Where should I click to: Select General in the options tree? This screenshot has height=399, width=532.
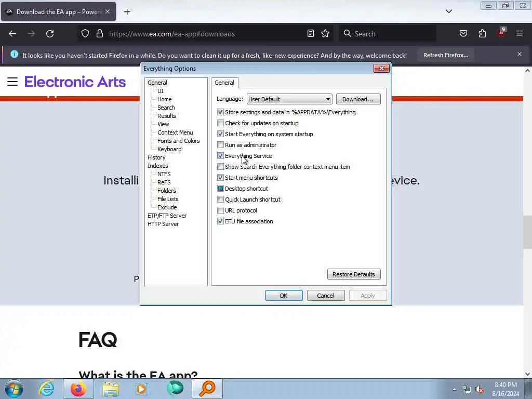157,83
